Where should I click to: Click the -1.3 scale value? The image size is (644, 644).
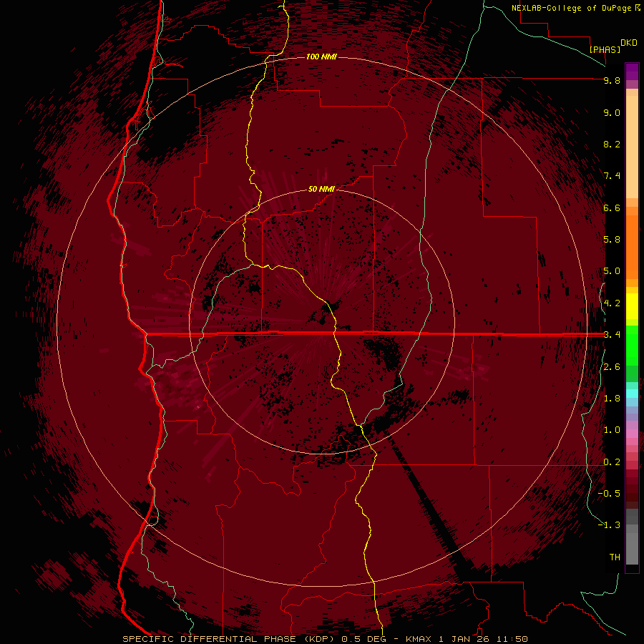click(x=609, y=525)
